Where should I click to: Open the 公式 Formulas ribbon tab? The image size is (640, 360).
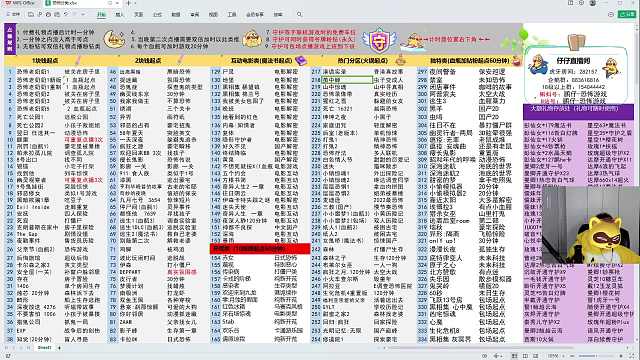tap(157, 15)
